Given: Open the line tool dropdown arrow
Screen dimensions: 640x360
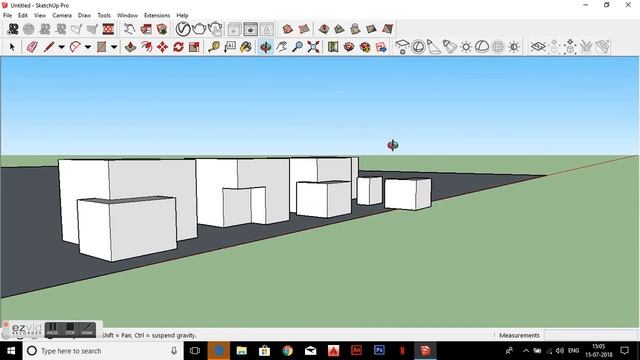Looking at the screenshot, I should click(x=61, y=47).
